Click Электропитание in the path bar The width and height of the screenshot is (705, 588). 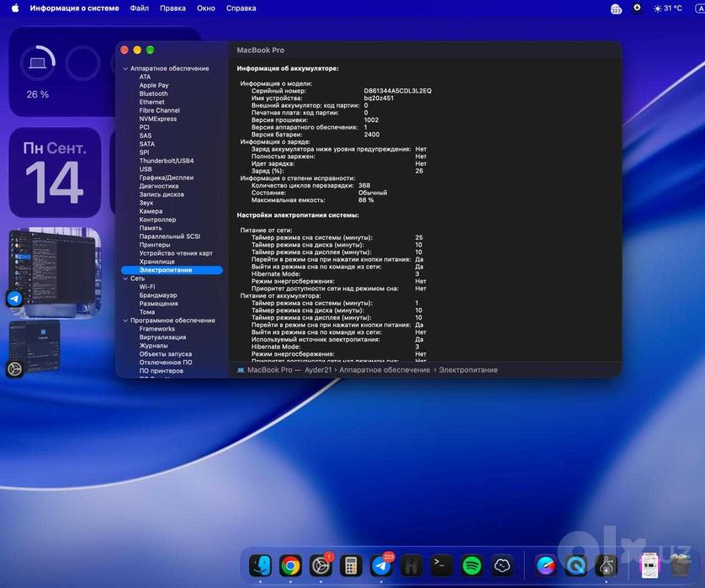[x=468, y=370]
